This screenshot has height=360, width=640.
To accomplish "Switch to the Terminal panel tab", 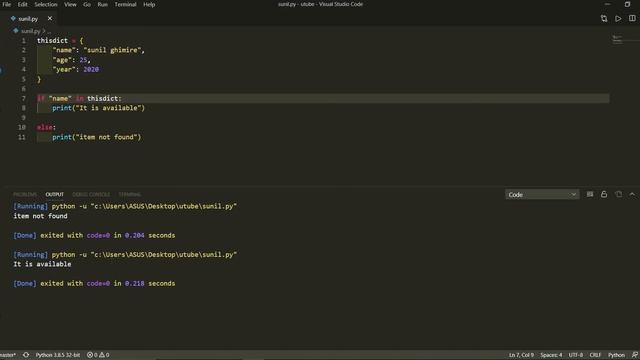I will (130, 195).
